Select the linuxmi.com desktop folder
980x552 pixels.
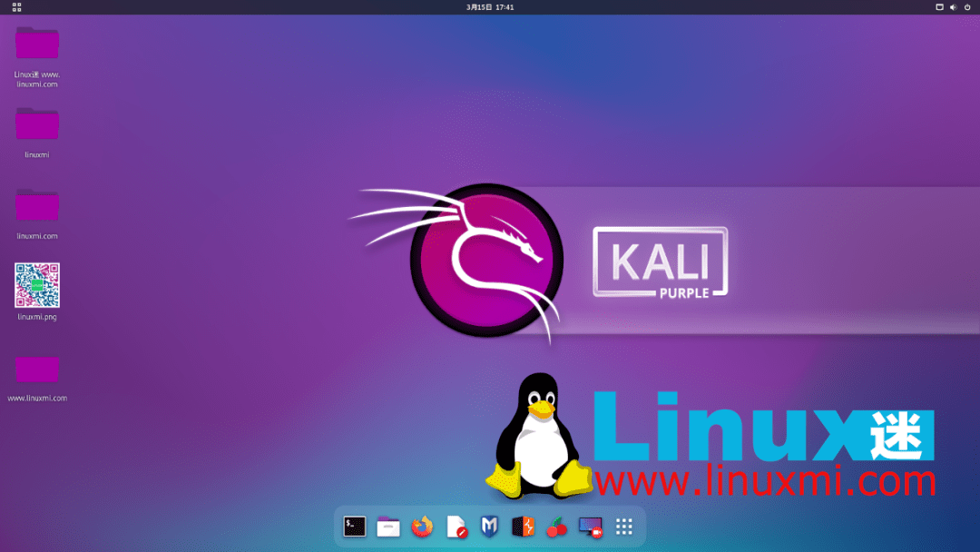tap(37, 204)
